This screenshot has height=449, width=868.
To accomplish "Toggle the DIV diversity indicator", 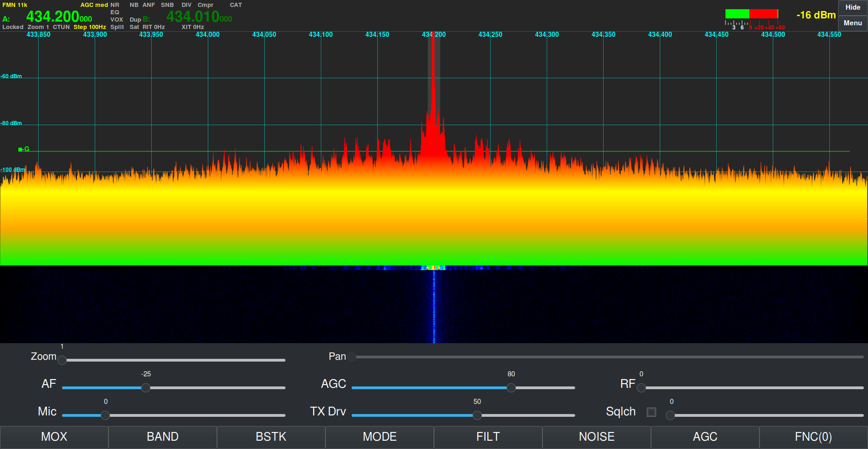I will click(187, 5).
